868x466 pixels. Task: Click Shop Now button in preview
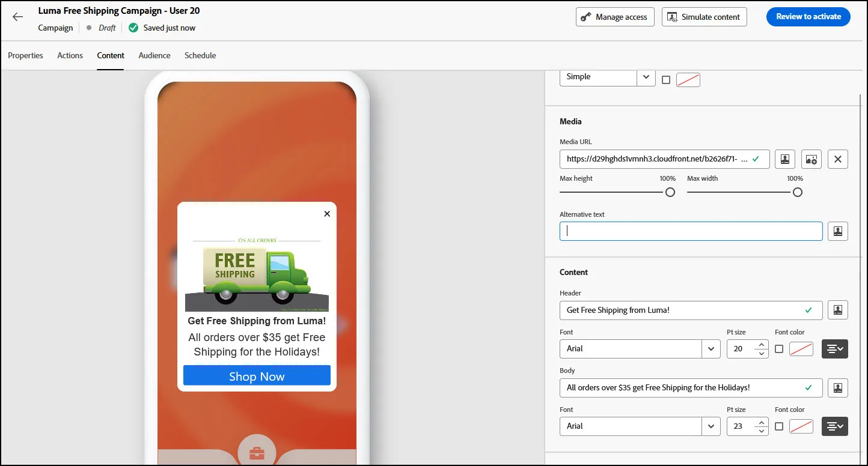pos(257,376)
